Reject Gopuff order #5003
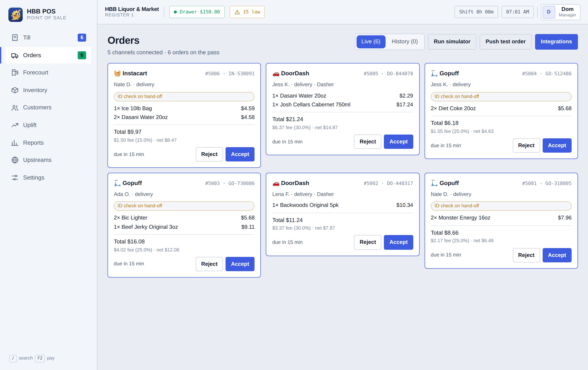 click(x=209, y=264)
